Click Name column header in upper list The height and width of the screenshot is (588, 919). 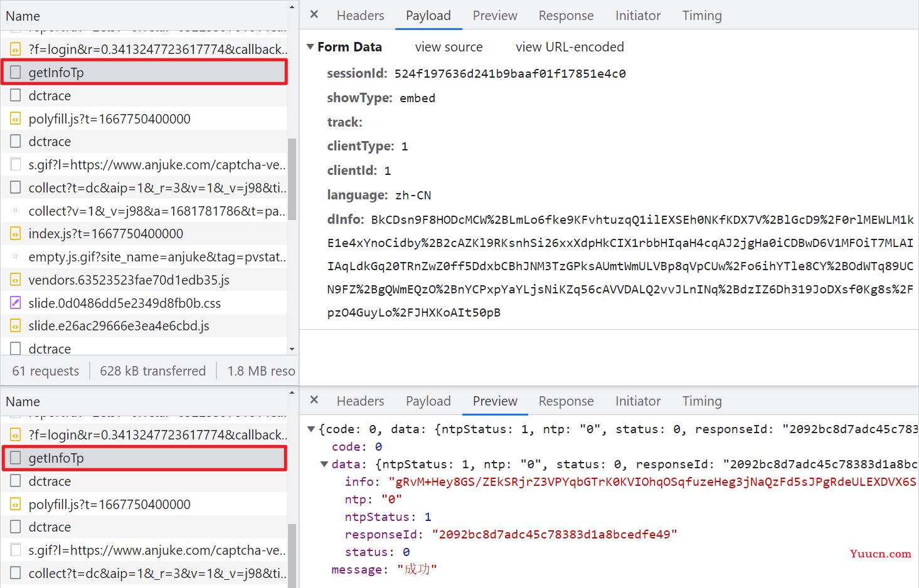tap(23, 16)
